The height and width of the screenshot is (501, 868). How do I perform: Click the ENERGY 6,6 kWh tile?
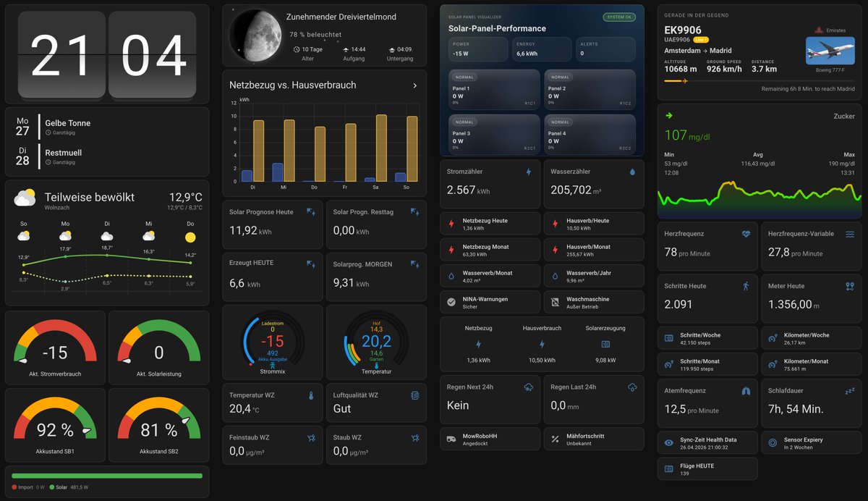(x=542, y=49)
